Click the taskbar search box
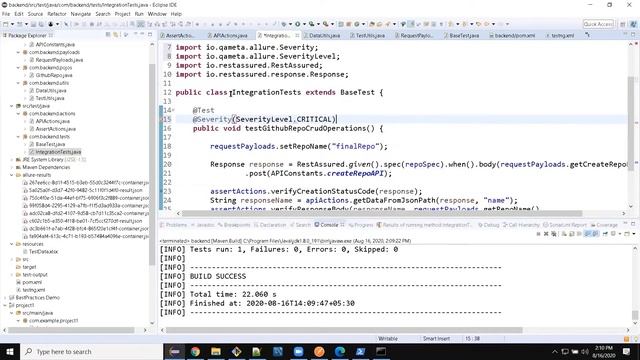Viewport: 640px width, 360px height. pyautogui.click(x=91, y=351)
